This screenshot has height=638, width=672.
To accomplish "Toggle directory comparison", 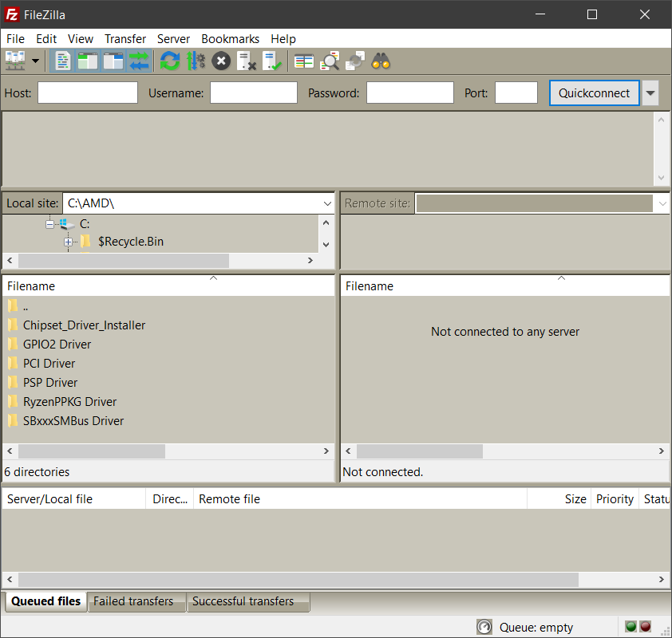I will coord(330,61).
